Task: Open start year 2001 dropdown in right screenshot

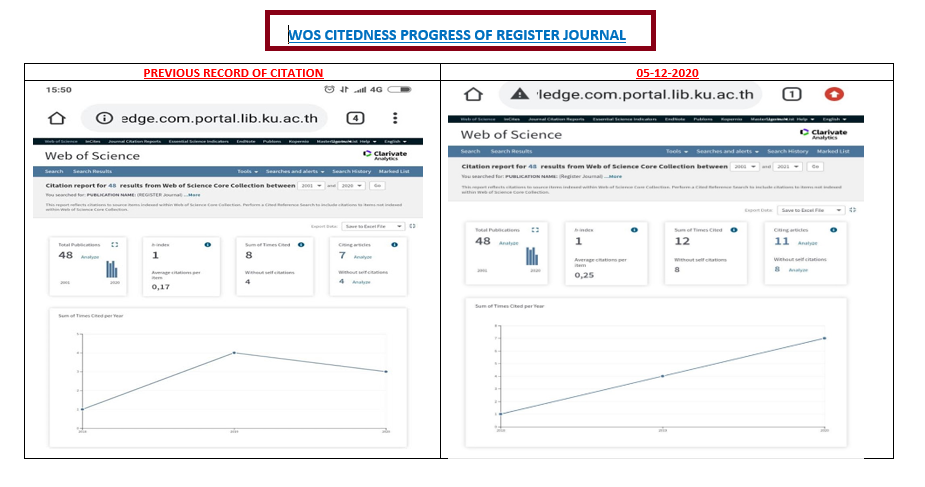Action: (744, 167)
